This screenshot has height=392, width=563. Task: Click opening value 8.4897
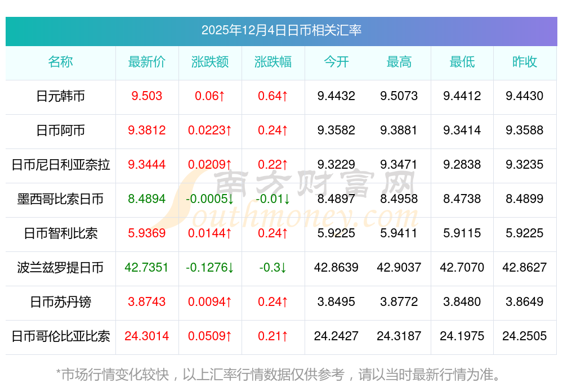336,199
